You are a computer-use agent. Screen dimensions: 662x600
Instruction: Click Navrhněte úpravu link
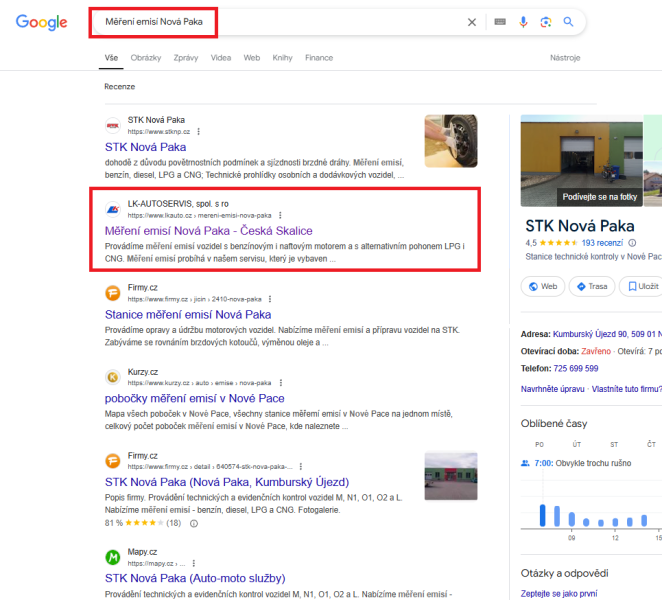click(x=552, y=389)
